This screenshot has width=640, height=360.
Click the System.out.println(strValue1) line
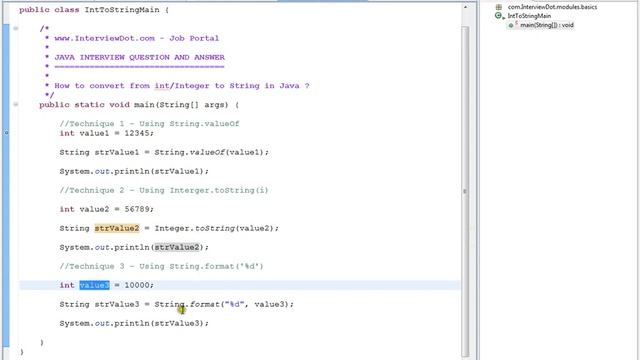tap(134, 171)
